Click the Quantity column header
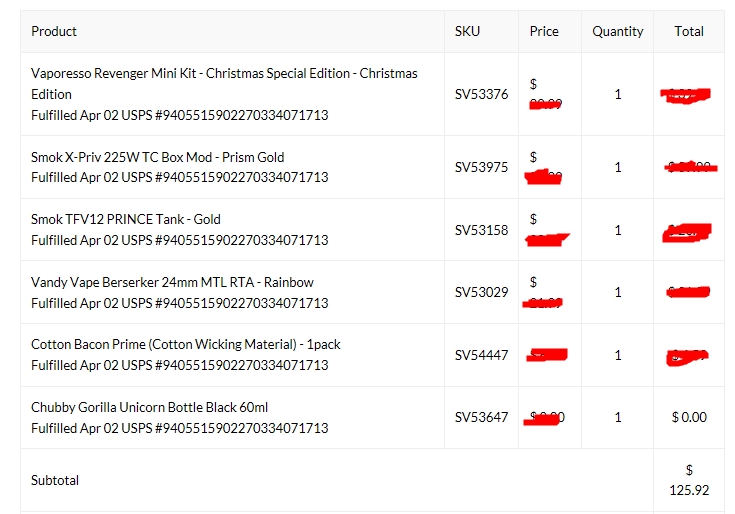This screenshot has height=514, width=735. coord(617,31)
